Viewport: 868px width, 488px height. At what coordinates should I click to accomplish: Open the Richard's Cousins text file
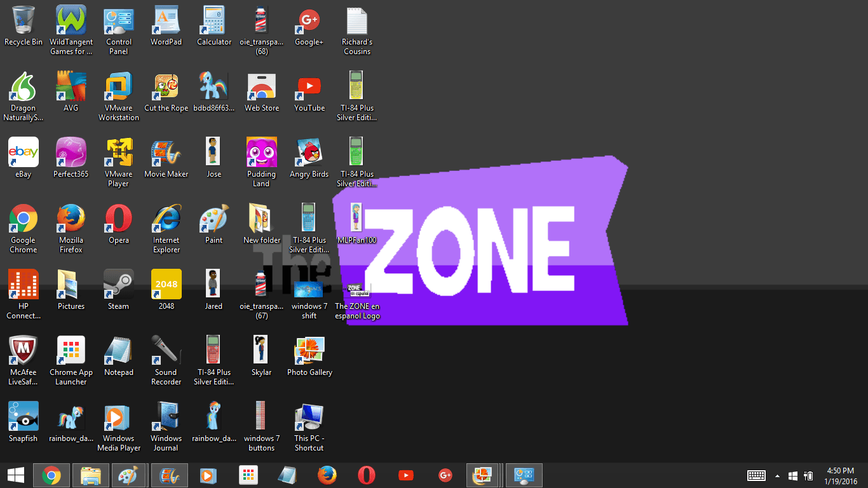point(357,30)
